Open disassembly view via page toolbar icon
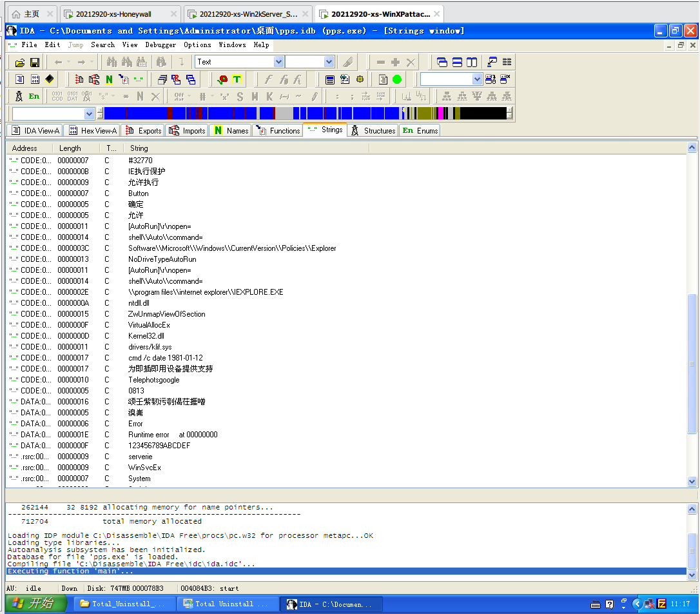This screenshot has width=700, height=614. click(x=19, y=79)
